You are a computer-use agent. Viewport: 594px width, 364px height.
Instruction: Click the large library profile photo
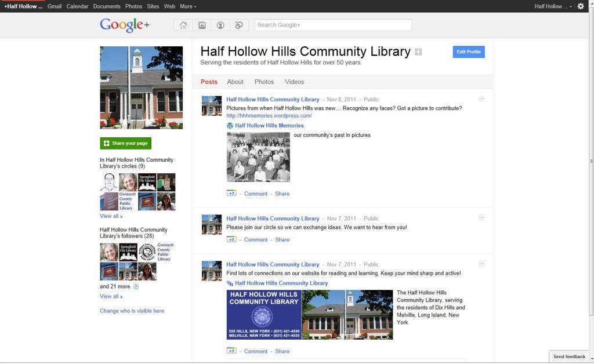pyautogui.click(x=142, y=88)
